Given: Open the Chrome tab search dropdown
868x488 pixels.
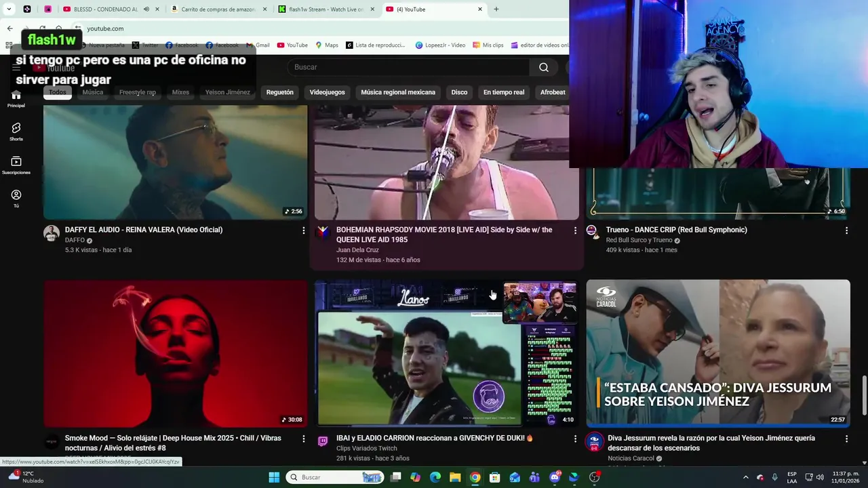Looking at the screenshot, I should 9,9.
